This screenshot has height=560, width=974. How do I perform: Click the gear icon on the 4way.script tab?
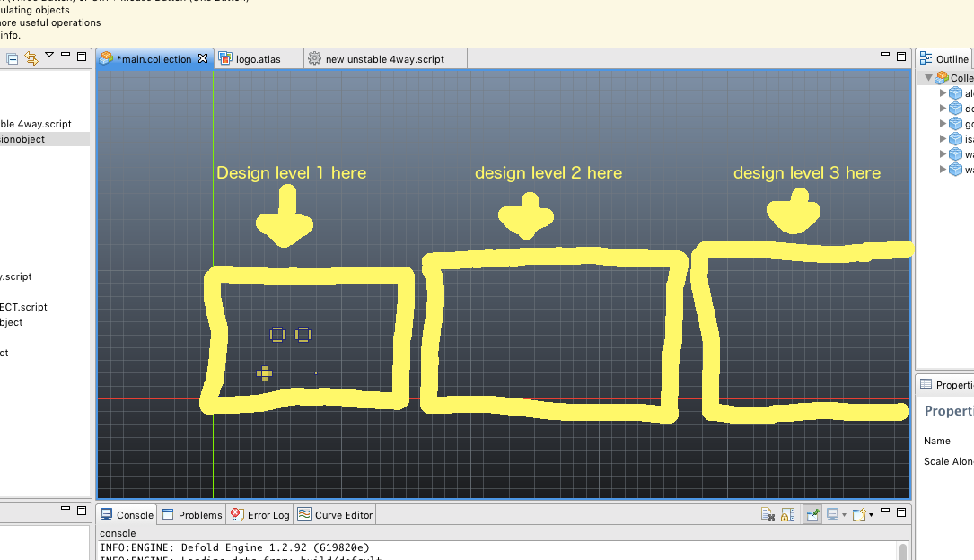(x=313, y=57)
